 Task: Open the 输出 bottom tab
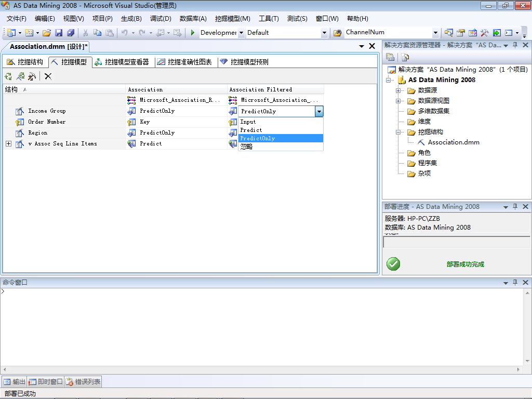coord(14,382)
